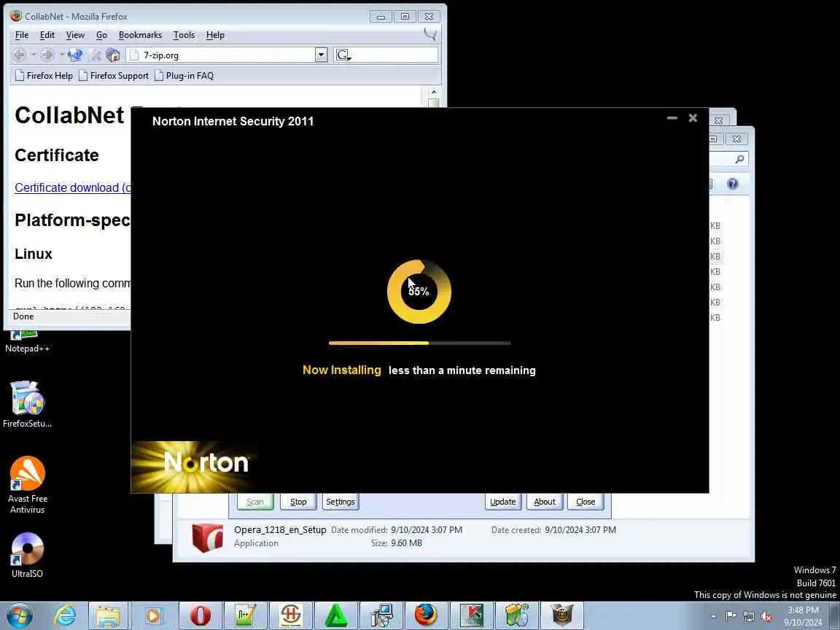This screenshot has width=840, height=630.
Task: Open the Firefox File menu
Action: coord(22,35)
